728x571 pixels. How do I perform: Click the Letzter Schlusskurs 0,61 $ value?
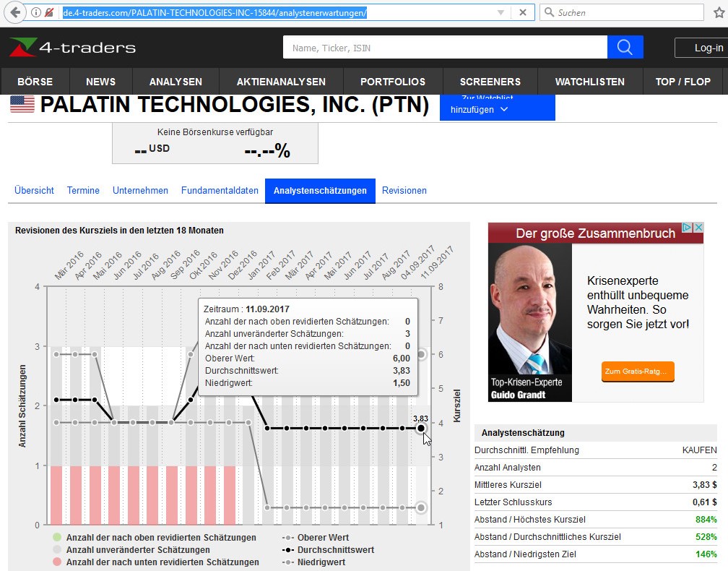[704, 502]
